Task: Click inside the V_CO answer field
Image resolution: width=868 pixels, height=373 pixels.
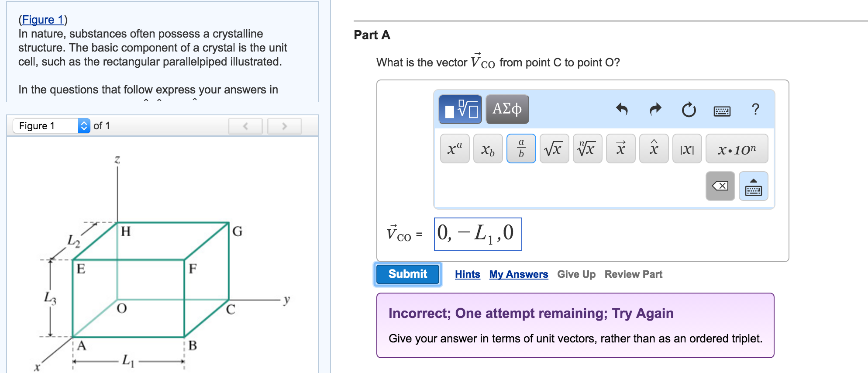Action: pos(478,234)
